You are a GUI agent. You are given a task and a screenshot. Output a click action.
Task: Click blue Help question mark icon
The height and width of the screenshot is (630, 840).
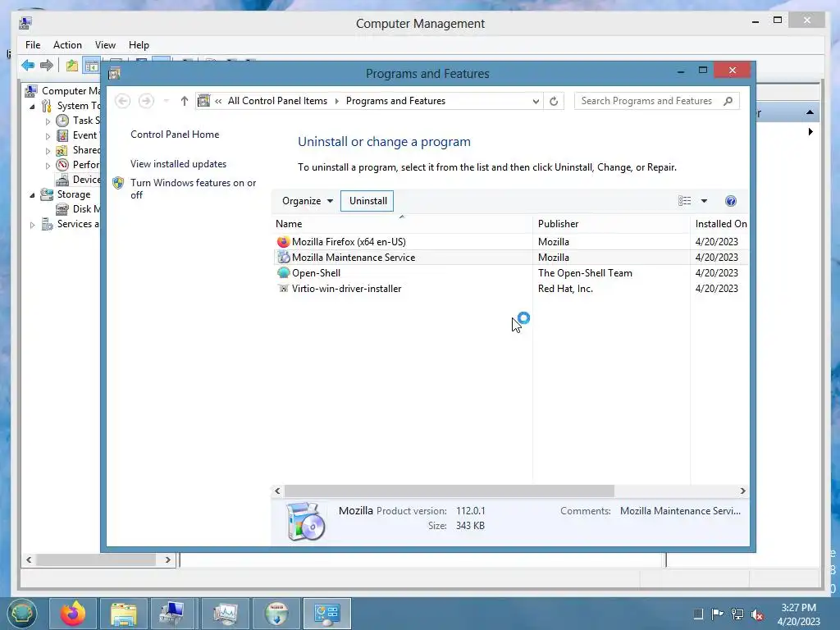(731, 201)
